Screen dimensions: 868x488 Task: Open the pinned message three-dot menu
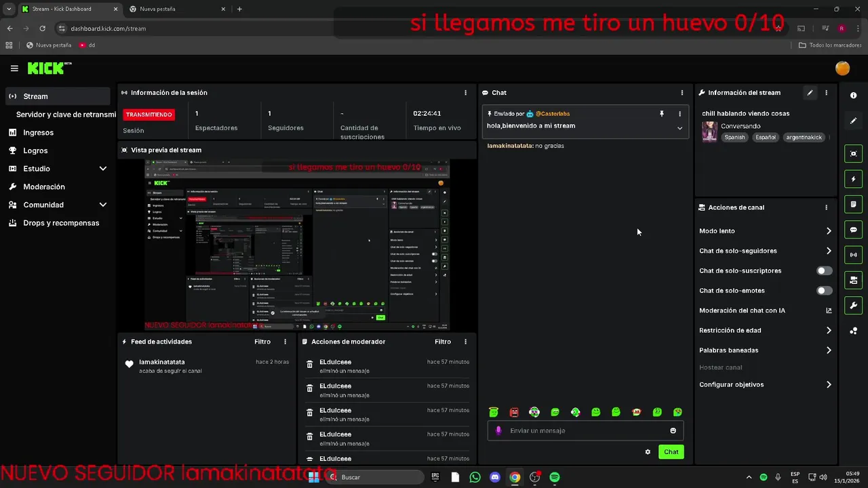click(679, 114)
